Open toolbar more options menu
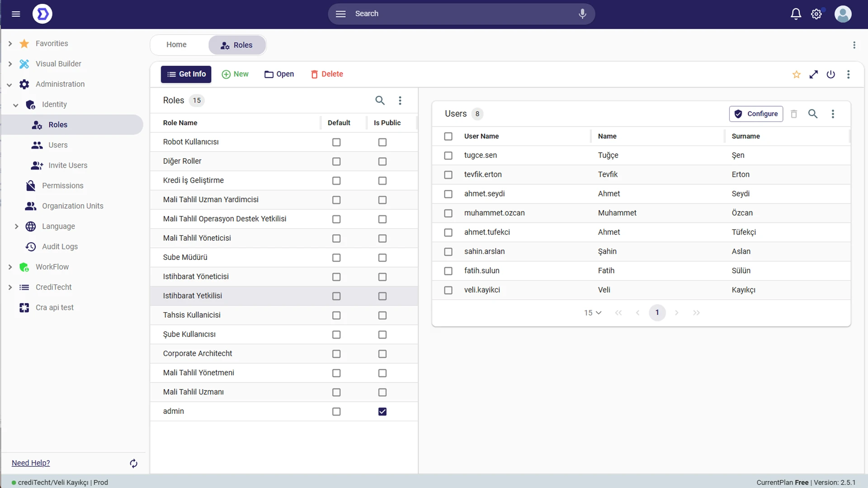 (x=848, y=75)
